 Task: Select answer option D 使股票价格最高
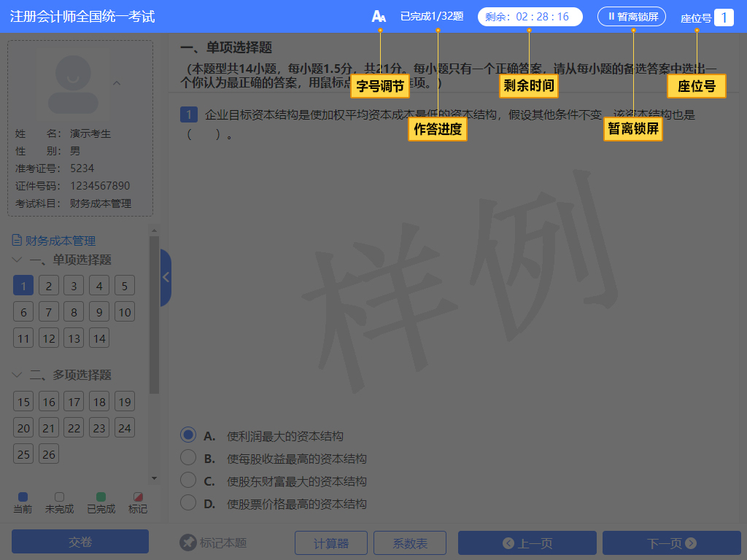187,503
